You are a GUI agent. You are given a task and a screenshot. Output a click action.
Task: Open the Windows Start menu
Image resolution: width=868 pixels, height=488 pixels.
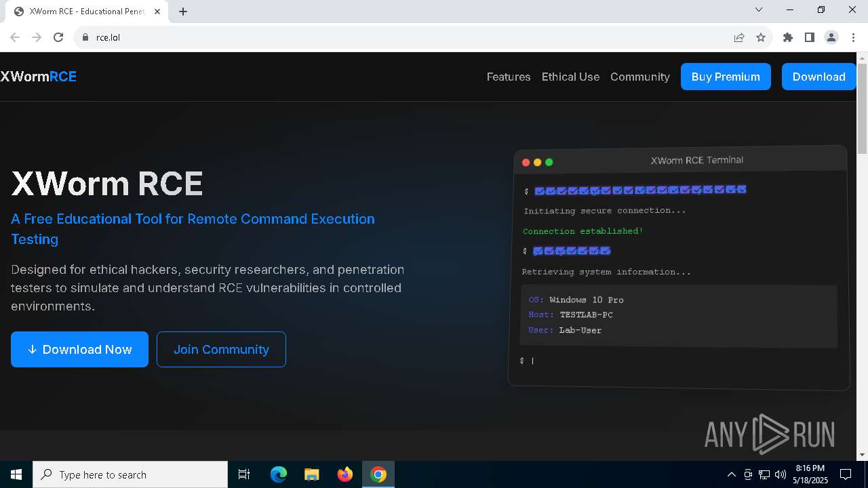[16, 474]
